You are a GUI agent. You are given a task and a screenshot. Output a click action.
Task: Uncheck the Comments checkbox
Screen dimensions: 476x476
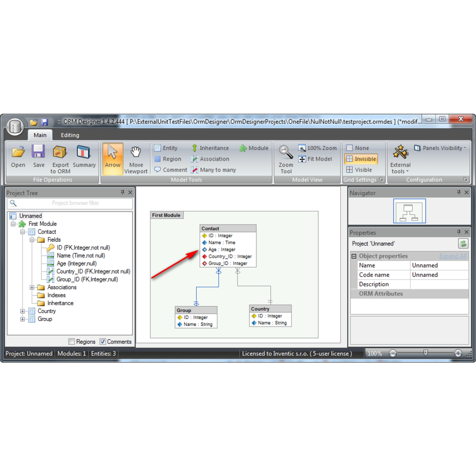click(103, 342)
